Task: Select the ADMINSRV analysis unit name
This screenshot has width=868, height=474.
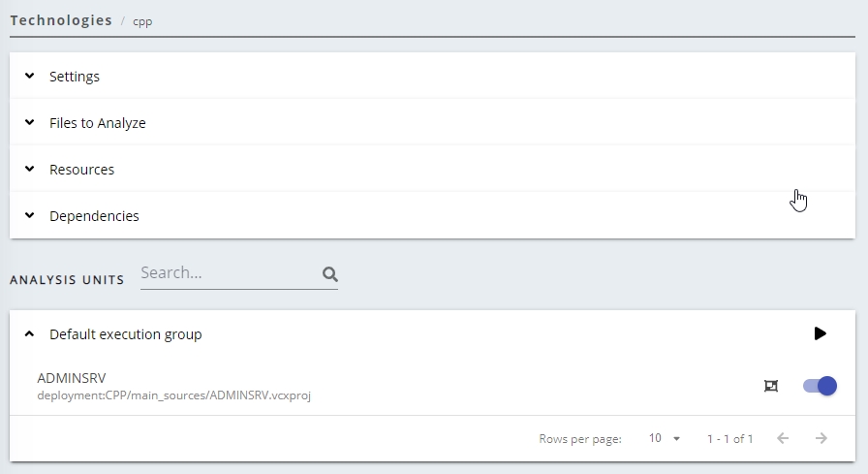Action: tap(71, 378)
